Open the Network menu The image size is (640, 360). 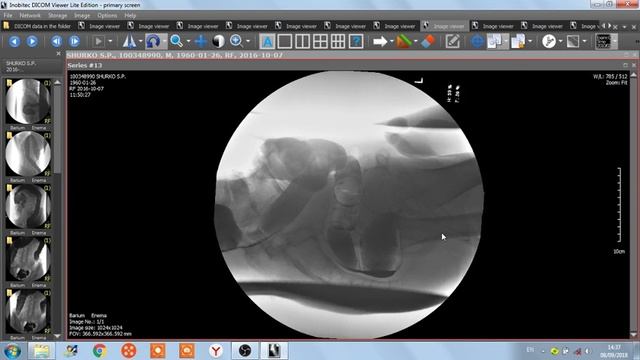click(30, 16)
